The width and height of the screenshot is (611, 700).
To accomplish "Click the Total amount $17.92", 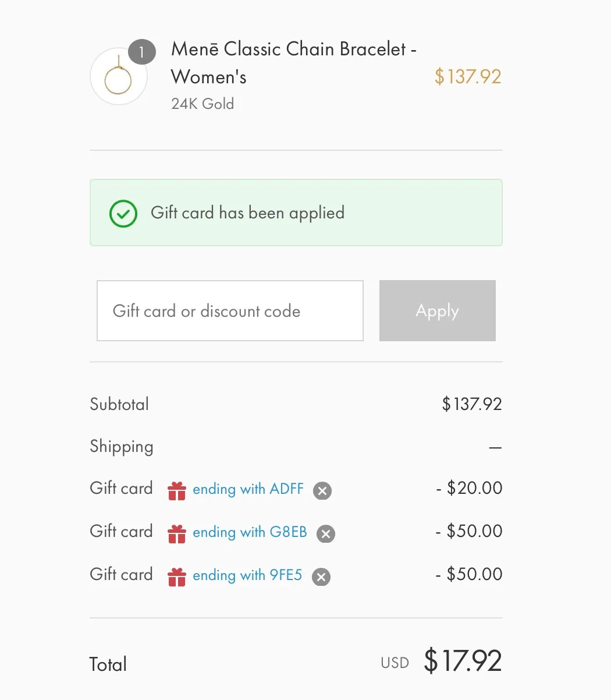I will point(463,661).
